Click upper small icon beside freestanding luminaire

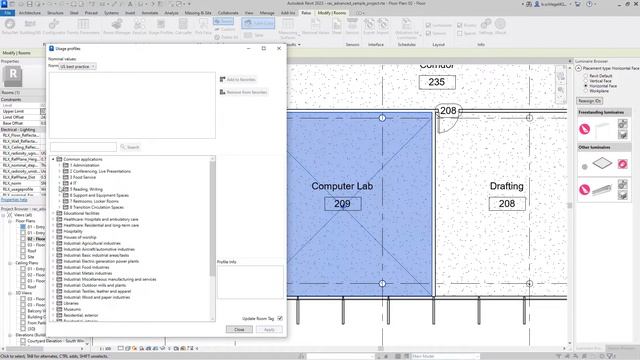[x=622, y=124]
